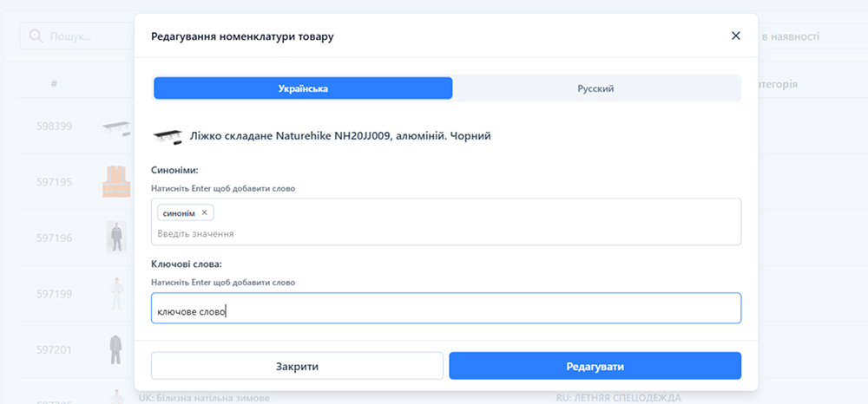
Task: Click the синонім tag text
Action: pyautogui.click(x=179, y=212)
